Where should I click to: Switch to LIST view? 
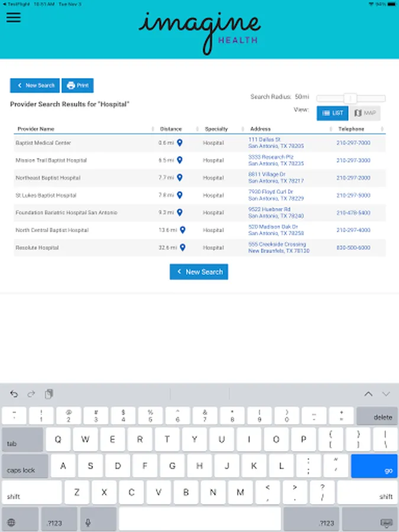[332, 113]
